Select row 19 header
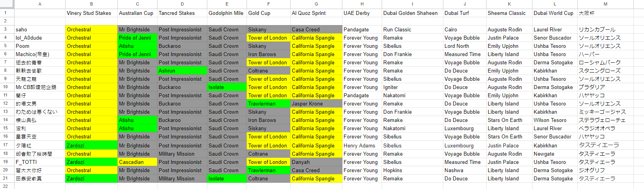Image resolution: width=644 pixels, height=189 pixels. point(5,162)
